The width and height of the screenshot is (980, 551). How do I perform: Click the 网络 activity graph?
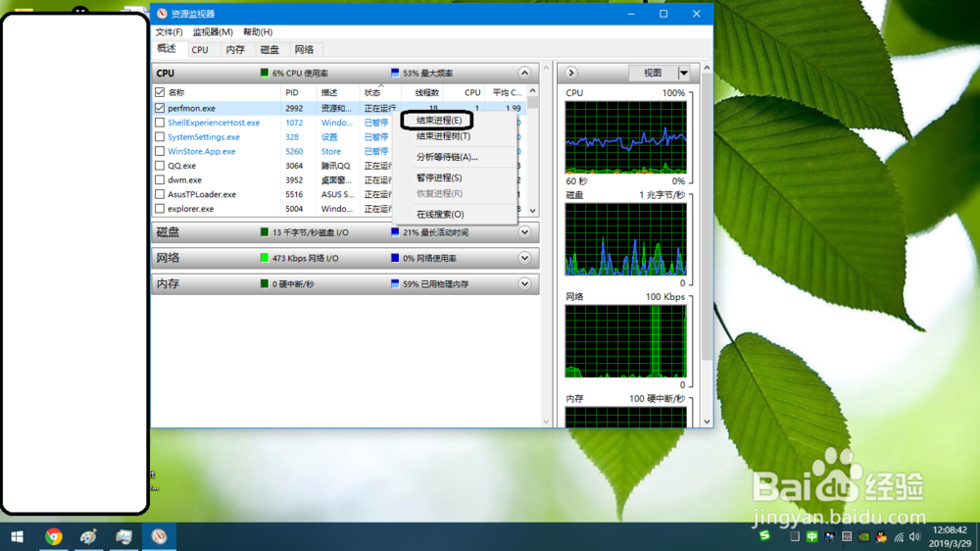(x=625, y=341)
